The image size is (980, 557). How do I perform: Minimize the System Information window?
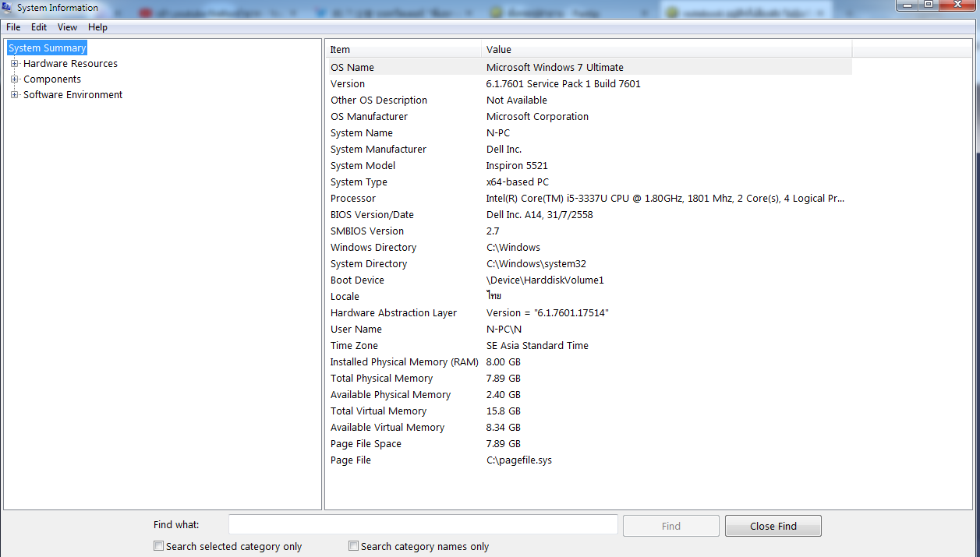click(x=906, y=5)
